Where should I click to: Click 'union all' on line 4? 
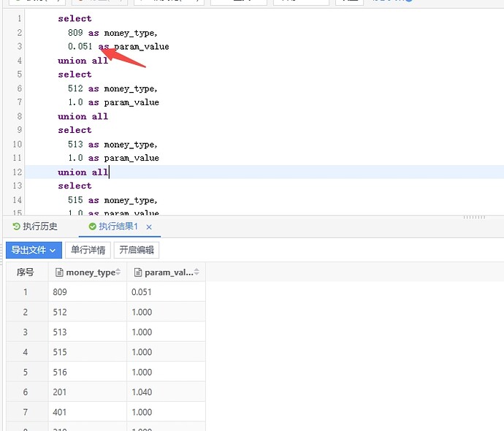tap(83, 61)
